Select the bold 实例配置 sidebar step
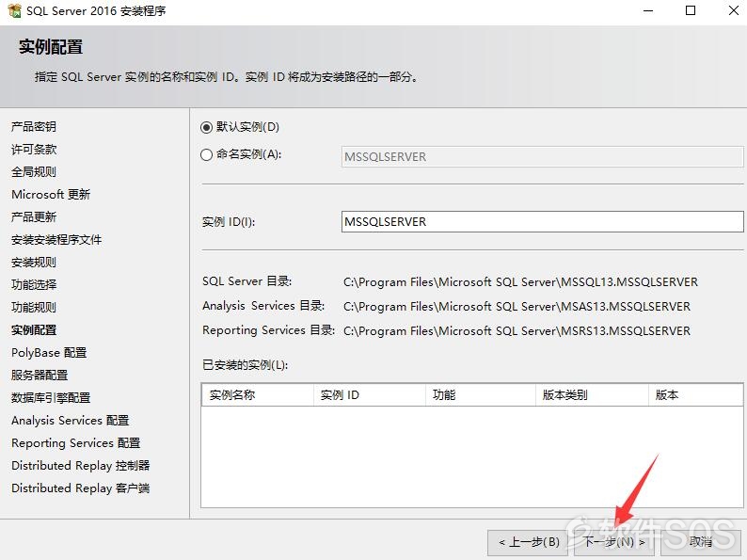Screen dimensions: 747x560 (x=33, y=329)
